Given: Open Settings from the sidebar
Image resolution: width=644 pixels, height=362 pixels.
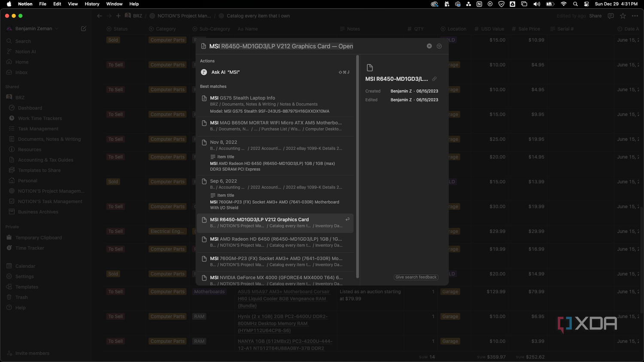Looking at the screenshot, I should 24,277.
